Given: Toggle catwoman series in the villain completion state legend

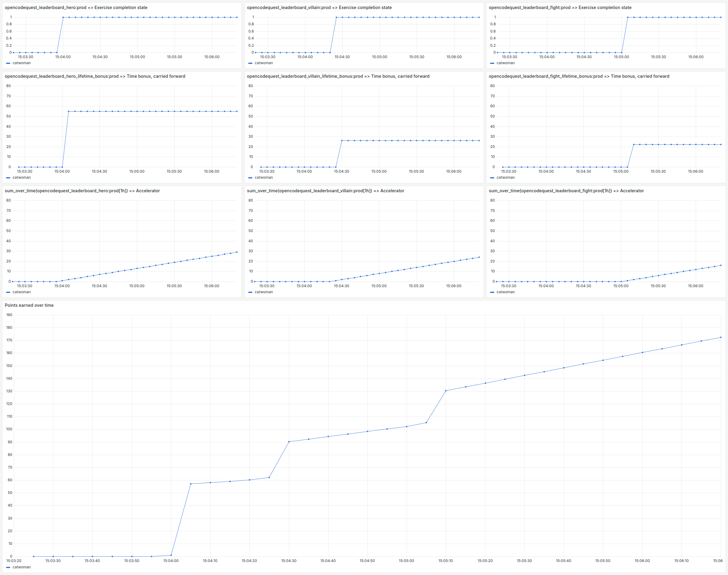Looking at the screenshot, I should (x=264, y=63).
